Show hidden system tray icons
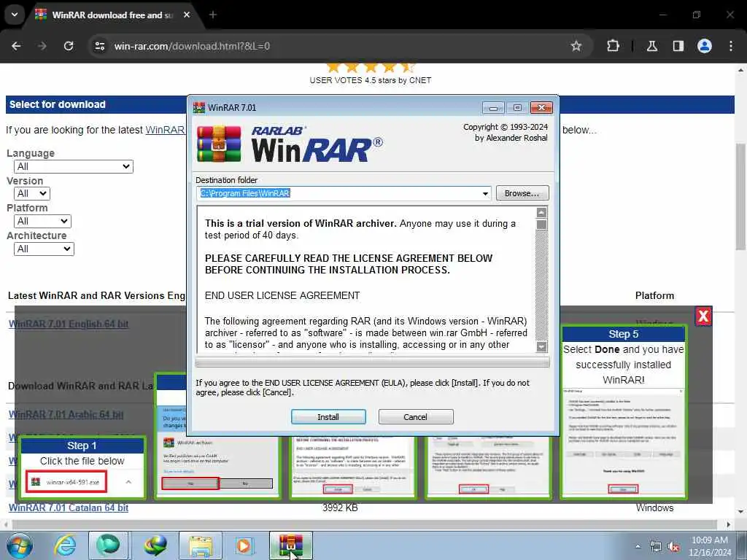This screenshot has width=747, height=560. 638,546
